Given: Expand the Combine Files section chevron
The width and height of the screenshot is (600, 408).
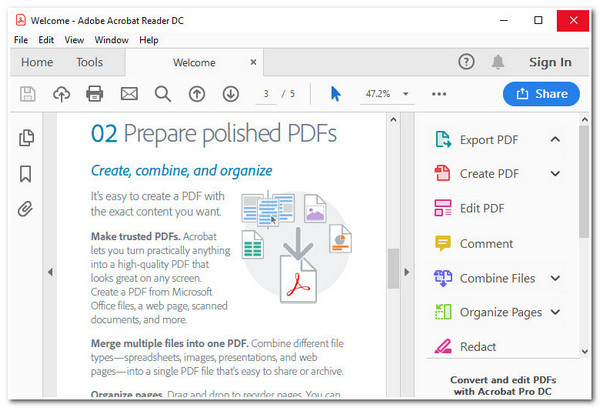Looking at the screenshot, I should pyautogui.click(x=555, y=278).
